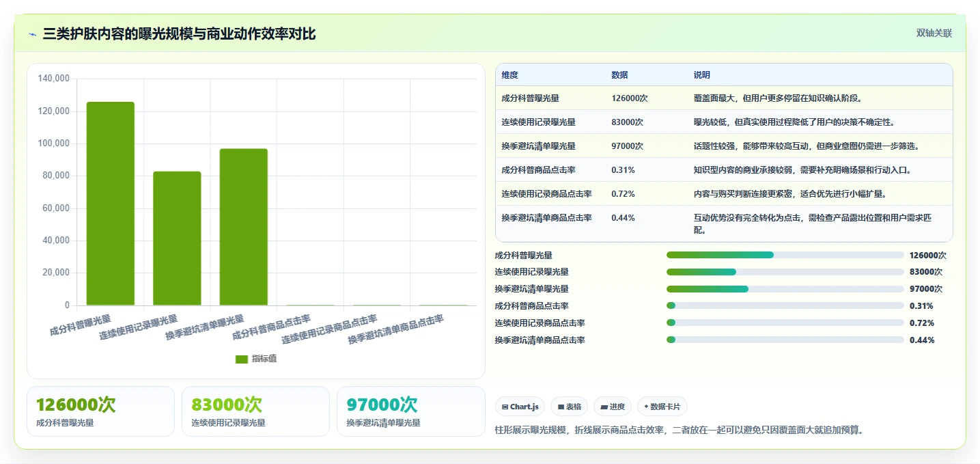Open the 126000次 成分科普曝光量 data card
Image resolution: width=980 pixels, height=464 pixels.
click(x=100, y=411)
